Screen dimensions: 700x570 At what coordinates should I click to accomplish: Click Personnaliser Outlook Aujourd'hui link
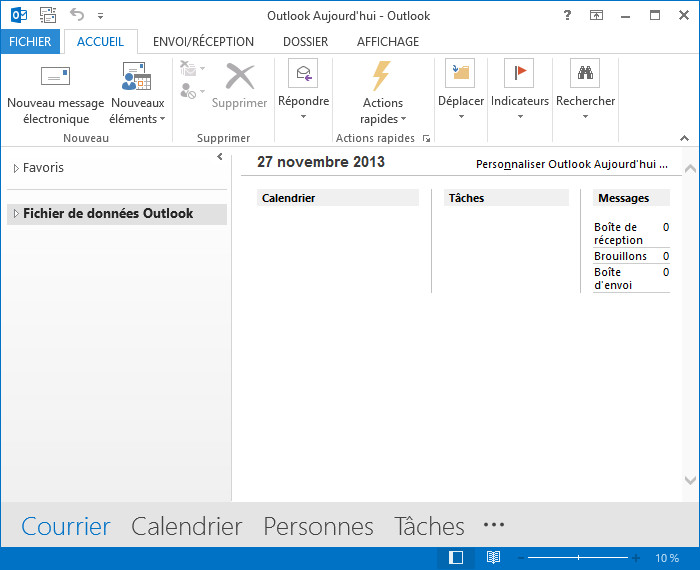pos(571,164)
